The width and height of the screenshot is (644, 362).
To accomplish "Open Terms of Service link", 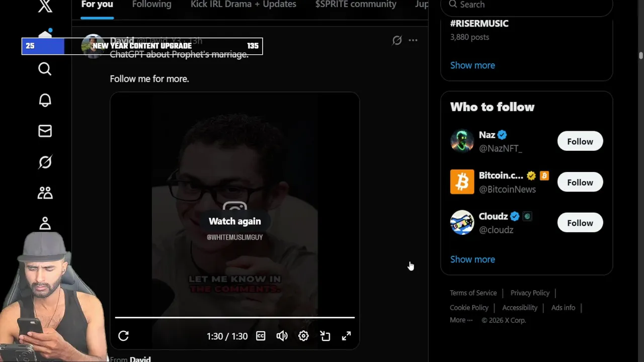I will click(x=473, y=293).
